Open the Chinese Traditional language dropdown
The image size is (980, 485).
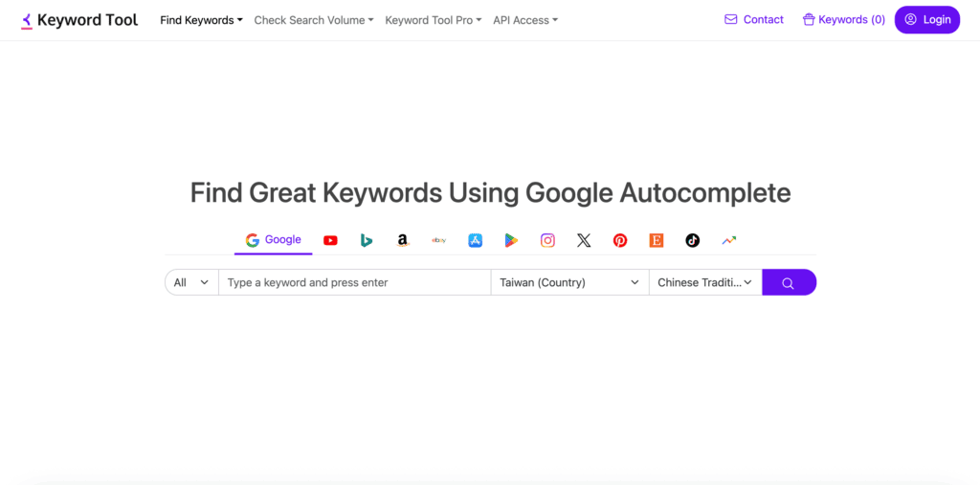(x=704, y=283)
